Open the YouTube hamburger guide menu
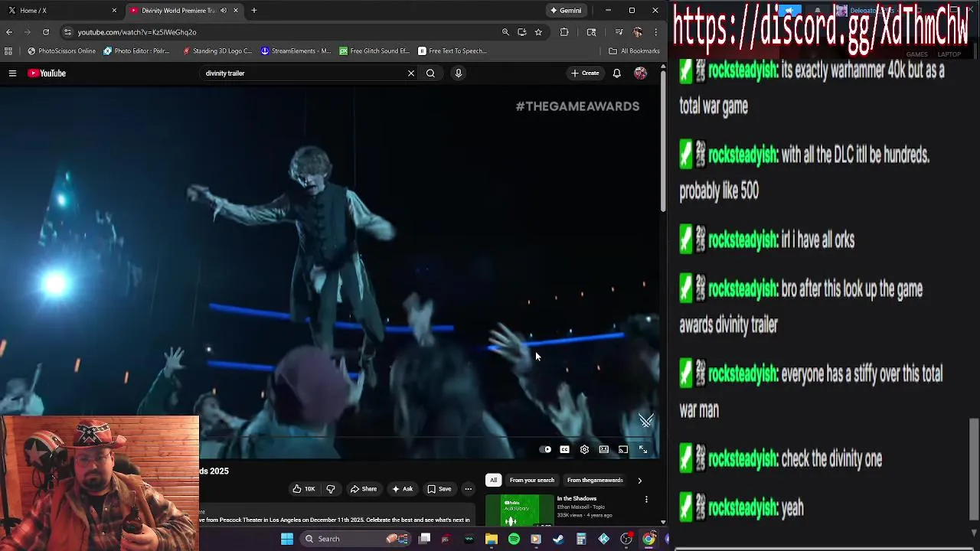Screen dimensions: 980x551 pyautogui.click(x=12, y=73)
